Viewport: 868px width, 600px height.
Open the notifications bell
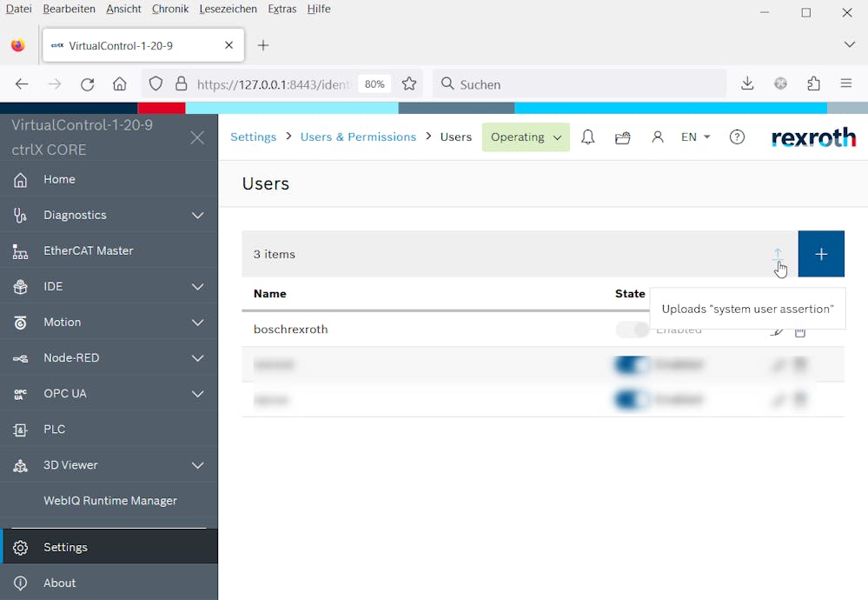(x=588, y=137)
